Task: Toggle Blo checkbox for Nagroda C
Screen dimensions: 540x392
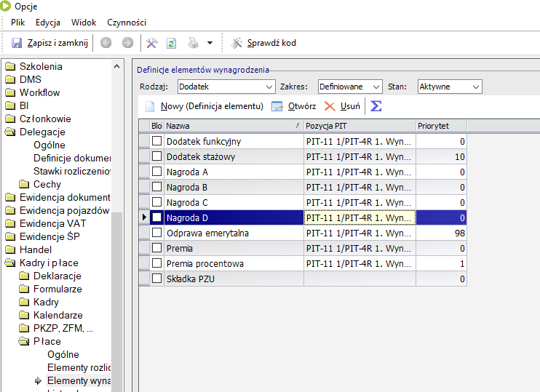Action: [x=156, y=202]
